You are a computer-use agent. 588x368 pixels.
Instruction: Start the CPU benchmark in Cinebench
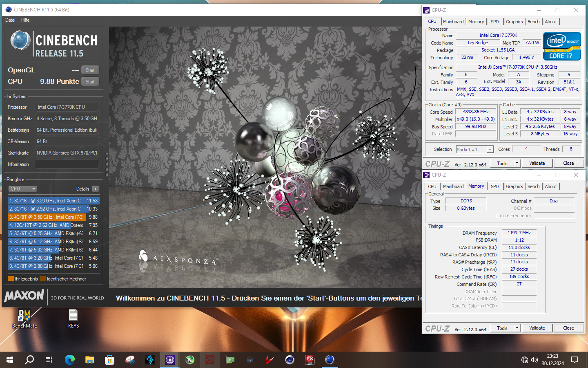click(x=90, y=82)
